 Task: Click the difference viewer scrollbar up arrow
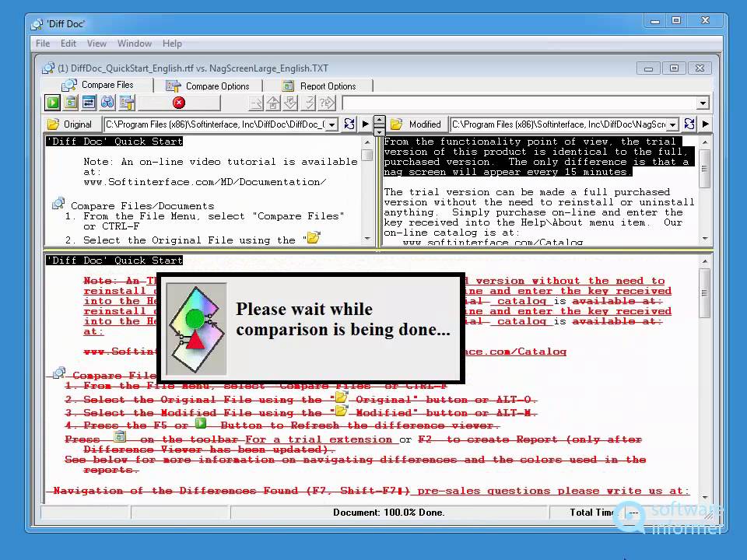(x=704, y=261)
